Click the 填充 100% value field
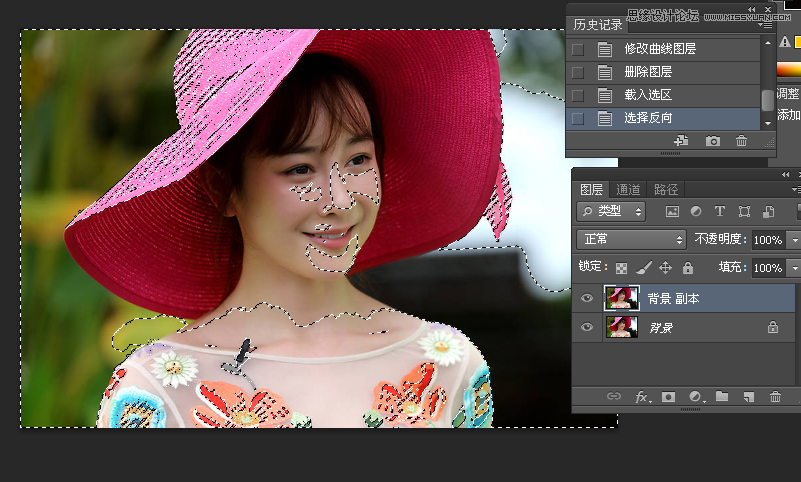 click(x=768, y=268)
